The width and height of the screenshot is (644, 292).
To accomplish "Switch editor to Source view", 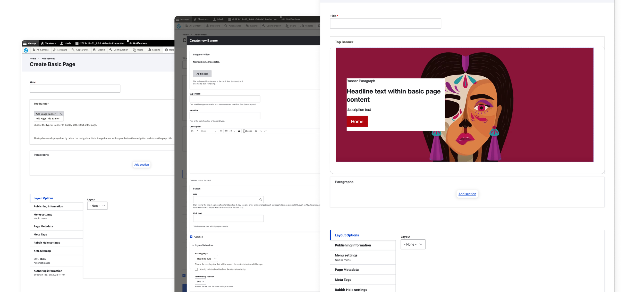I will (x=248, y=131).
